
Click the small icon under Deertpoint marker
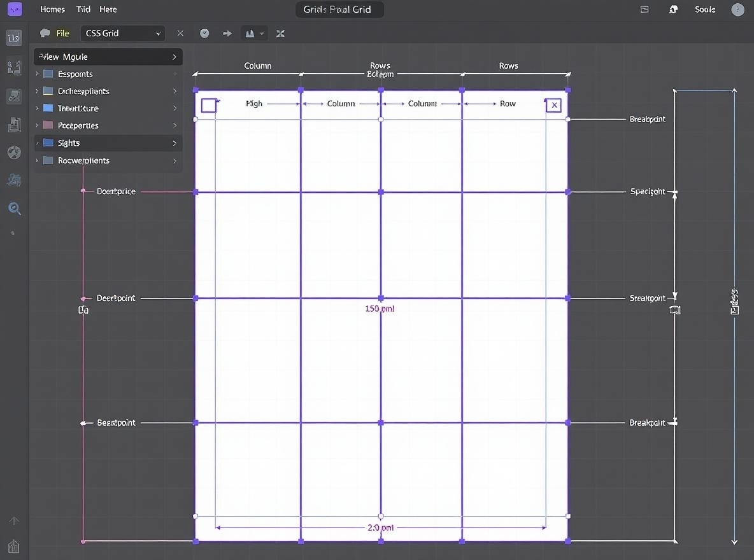(x=83, y=310)
